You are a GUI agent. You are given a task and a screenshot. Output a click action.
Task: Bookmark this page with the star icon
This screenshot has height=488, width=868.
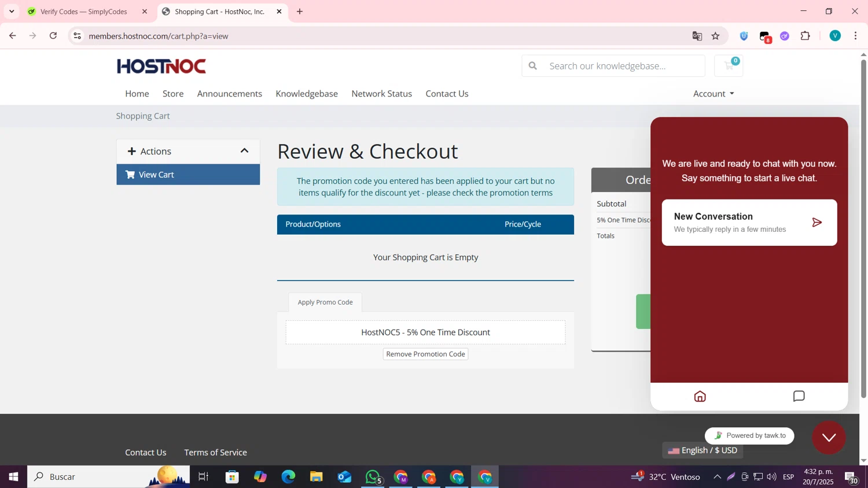point(715,36)
